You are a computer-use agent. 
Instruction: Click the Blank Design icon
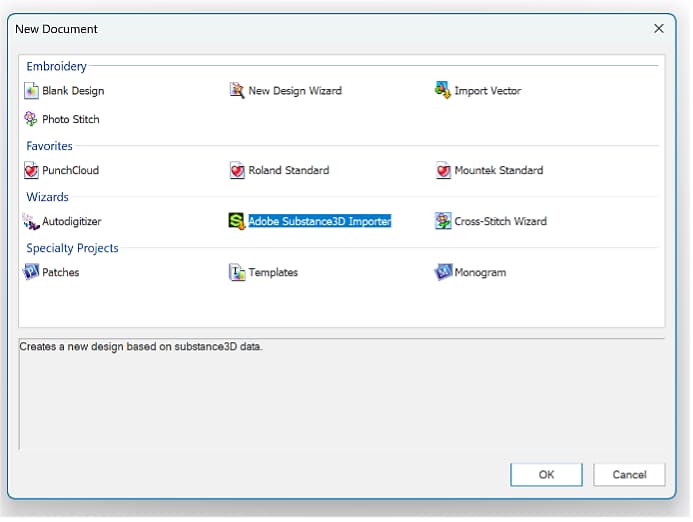(x=32, y=91)
